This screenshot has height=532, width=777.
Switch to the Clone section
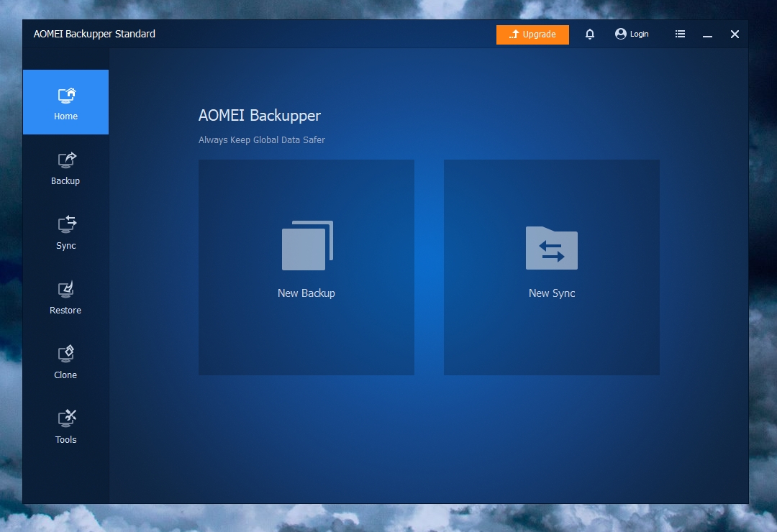[65, 362]
